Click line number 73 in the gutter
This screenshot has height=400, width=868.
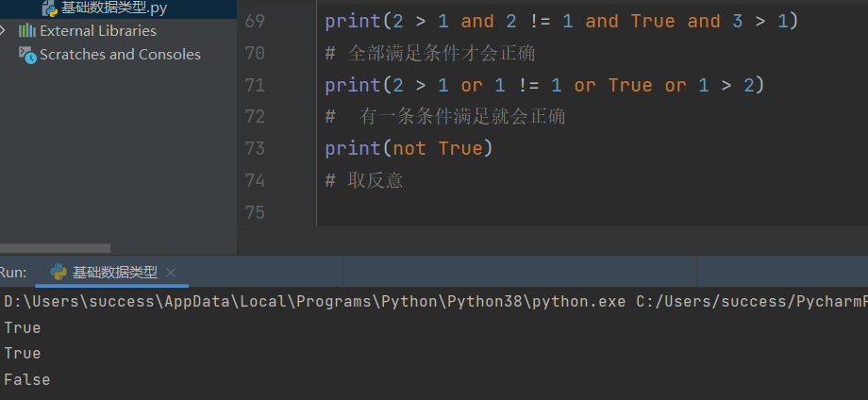tap(254, 149)
